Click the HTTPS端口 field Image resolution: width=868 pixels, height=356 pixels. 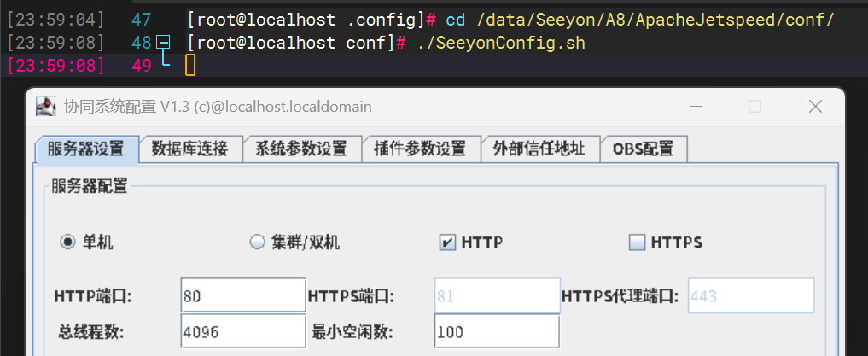497,296
